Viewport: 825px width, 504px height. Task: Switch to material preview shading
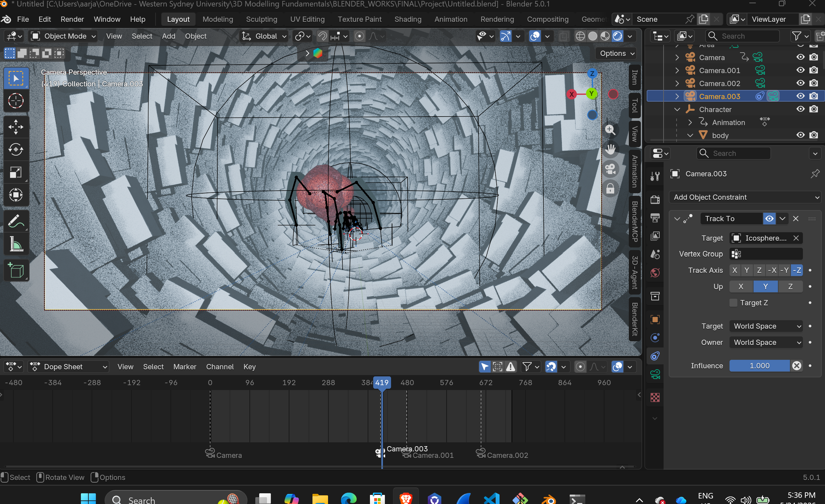[605, 36]
